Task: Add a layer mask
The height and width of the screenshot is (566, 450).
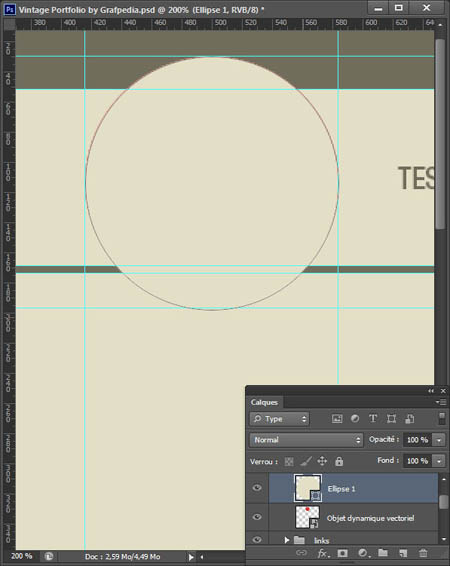Action: (x=342, y=553)
